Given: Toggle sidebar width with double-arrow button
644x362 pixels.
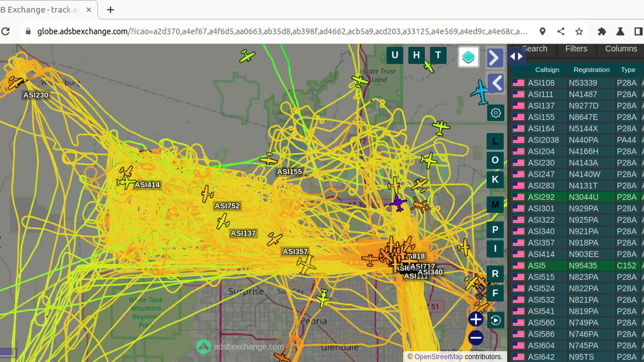Looking at the screenshot, I should click(x=517, y=56).
